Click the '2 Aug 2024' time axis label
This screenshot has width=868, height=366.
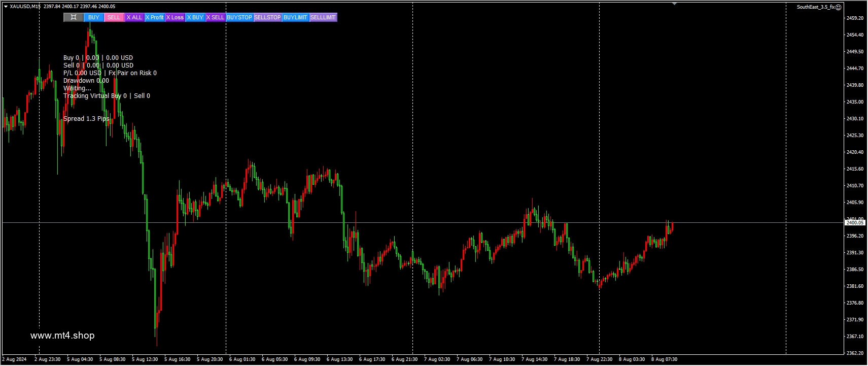(14, 359)
